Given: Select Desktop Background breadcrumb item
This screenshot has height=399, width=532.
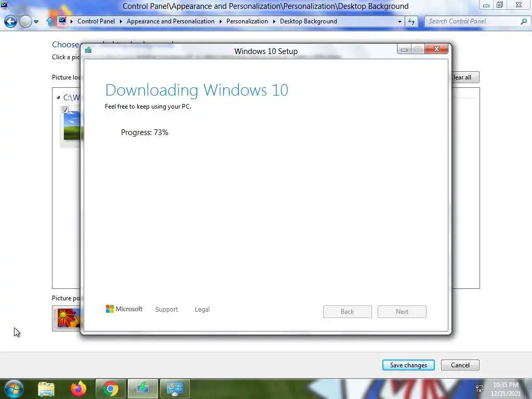Looking at the screenshot, I should point(309,21).
